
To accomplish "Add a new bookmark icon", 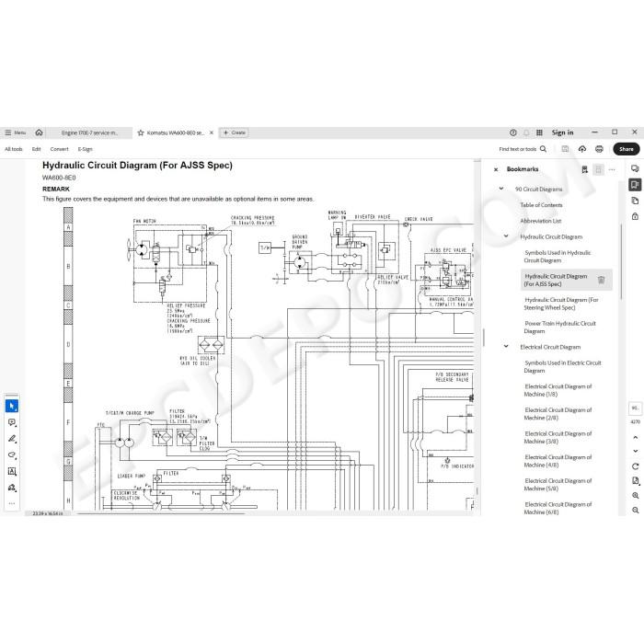I will [584, 169].
